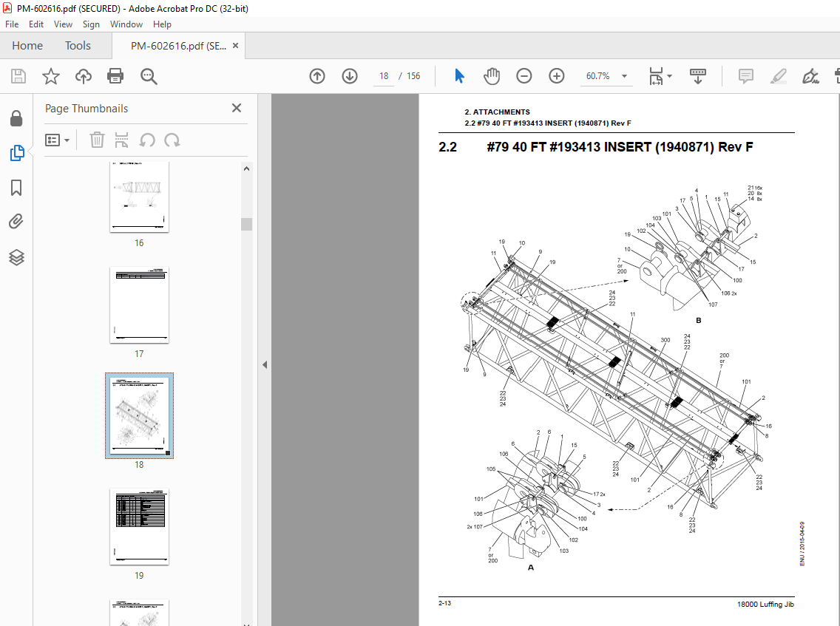
Task: Click the '18000 Luffing Jib' footer text
Action: coord(765,604)
